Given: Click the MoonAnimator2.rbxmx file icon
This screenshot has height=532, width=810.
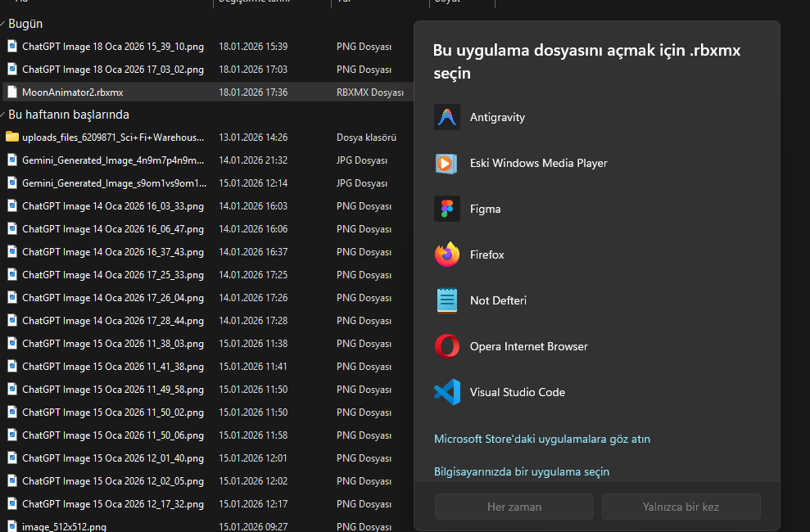Looking at the screenshot, I should [x=12, y=92].
